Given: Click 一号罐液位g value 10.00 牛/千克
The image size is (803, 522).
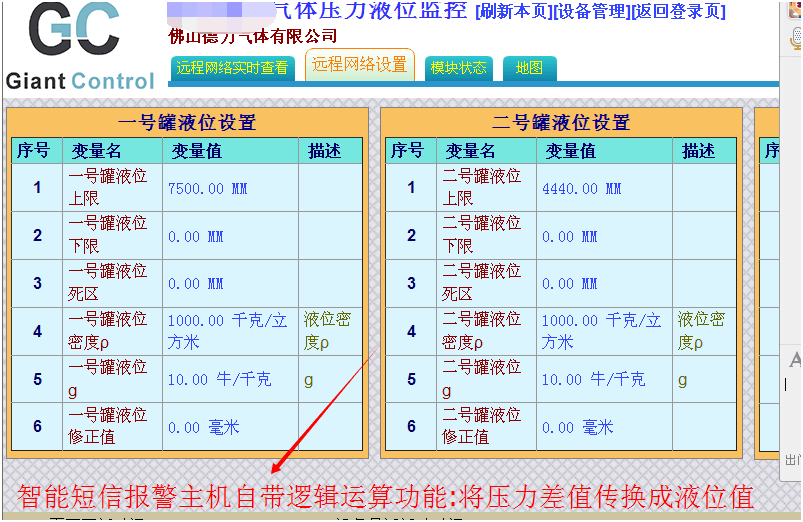Looking at the screenshot, I should pos(219,379).
